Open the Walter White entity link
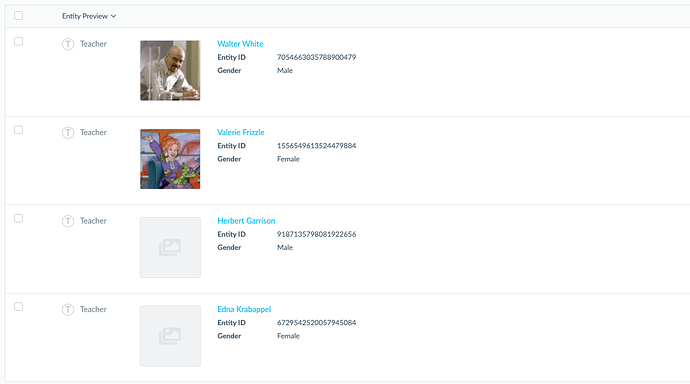 tap(240, 44)
